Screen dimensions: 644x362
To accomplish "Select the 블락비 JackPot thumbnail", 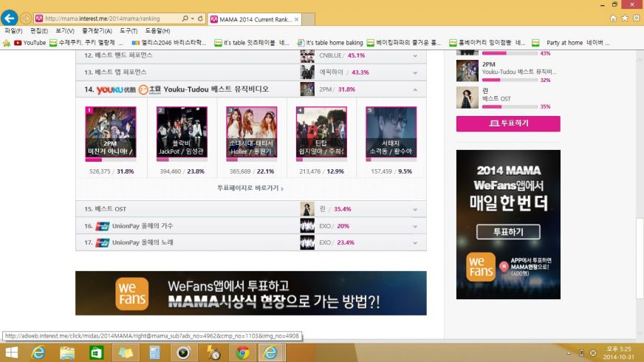I will 182,132.
